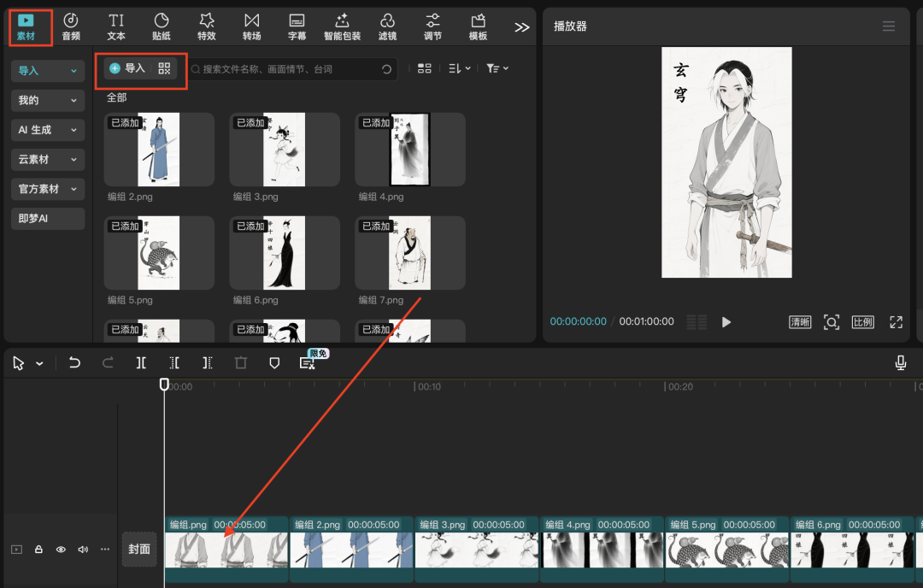Open the 音频 (Audio) panel
The image size is (923, 588).
click(x=71, y=26)
